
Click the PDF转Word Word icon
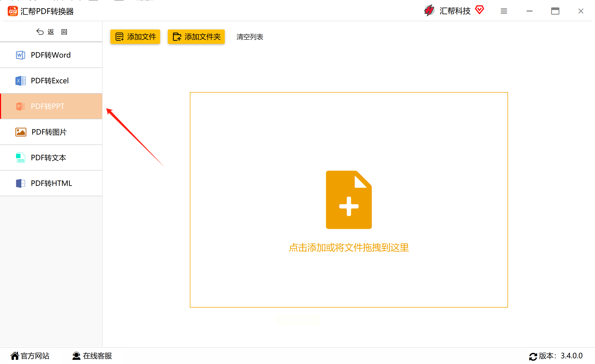(x=20, y=55)
